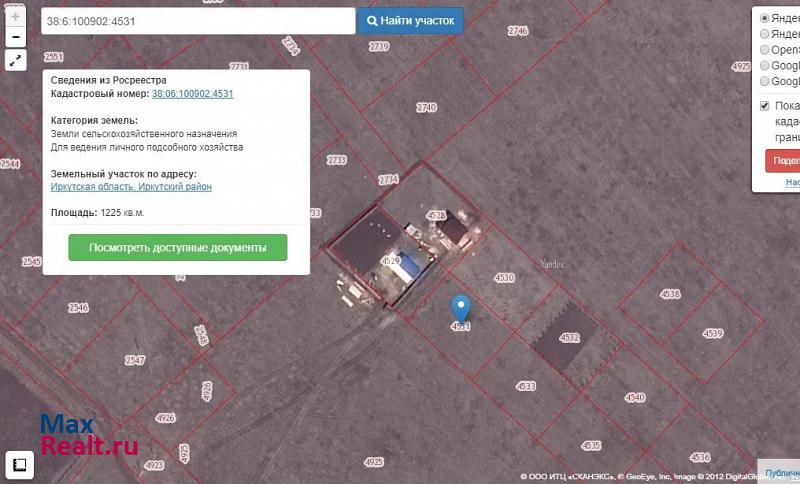Image resolution: width=800 pixels, height=484 pixels.
Task: Select parcel 4539 on the map
Action: point(712,333)
